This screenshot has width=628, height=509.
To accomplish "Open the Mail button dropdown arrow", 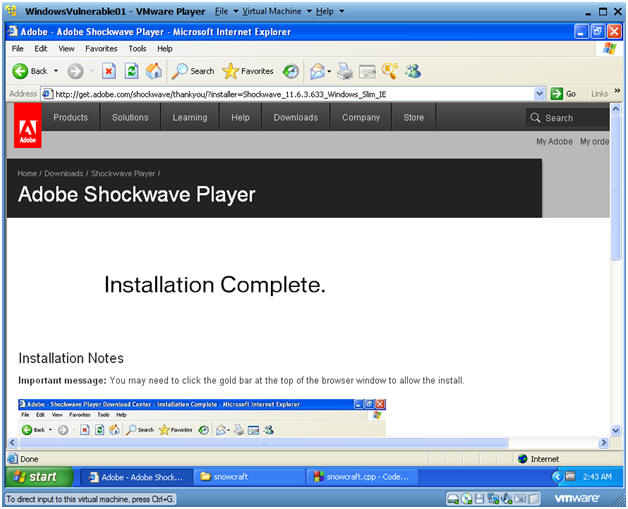I will [x=329, y=71].
